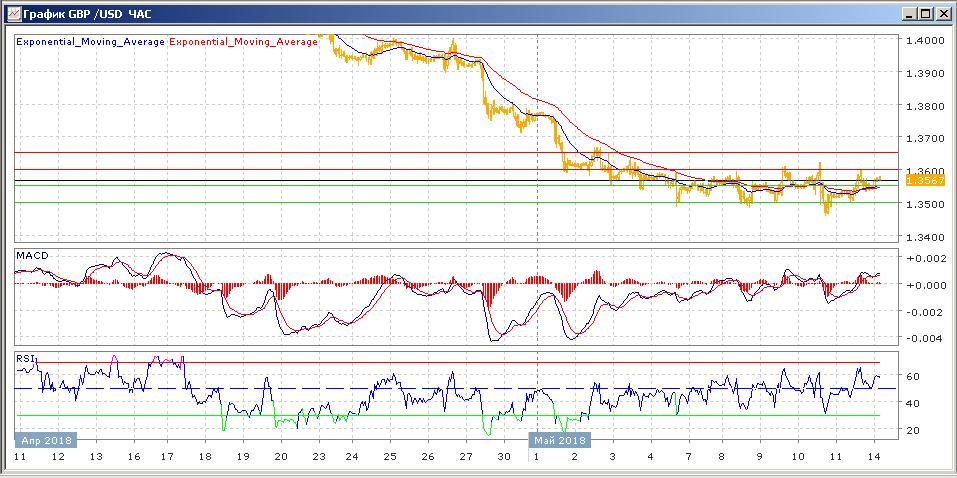This screenshot has height=478, width=957.
Task: Click the MACD indicator panel label
Action: [x=32, y=256]
